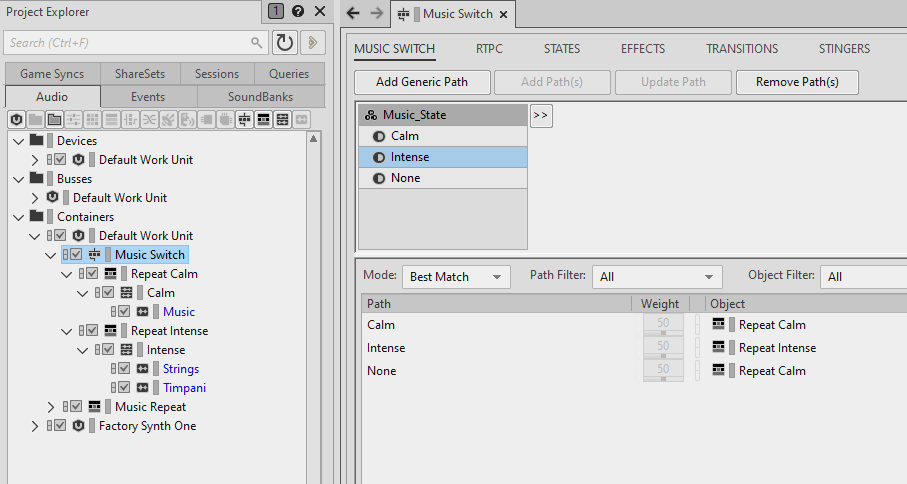
Task: Click the double-arrow button beside Music_State
Action: pos(541,115)
